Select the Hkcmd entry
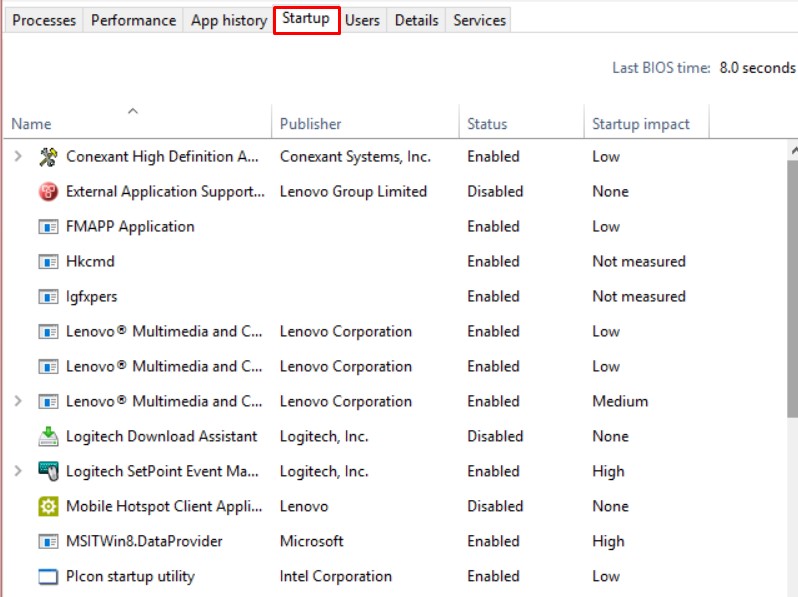Viewport: 798px width, 597px height. click(x=90, y=262)
